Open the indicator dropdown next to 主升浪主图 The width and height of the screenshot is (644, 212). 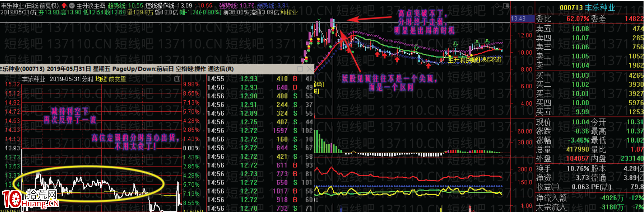[72, 6]
